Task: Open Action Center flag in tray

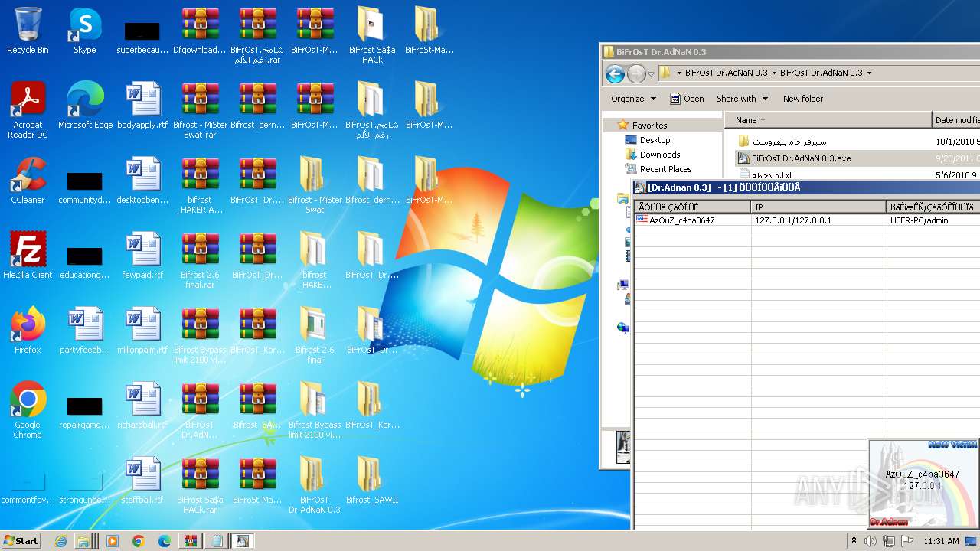Action: click(906, 541)
